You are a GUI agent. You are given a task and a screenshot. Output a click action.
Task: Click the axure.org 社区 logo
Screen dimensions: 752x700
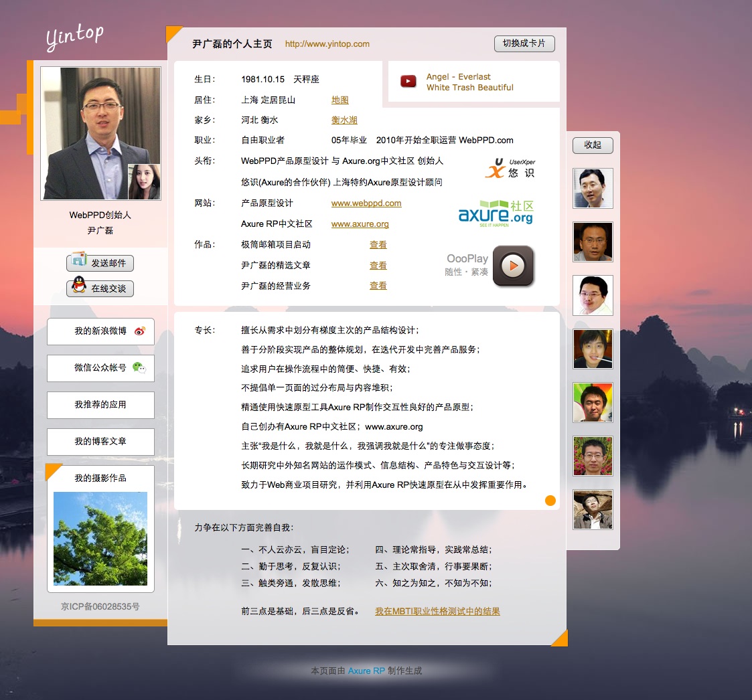(496, 214)
